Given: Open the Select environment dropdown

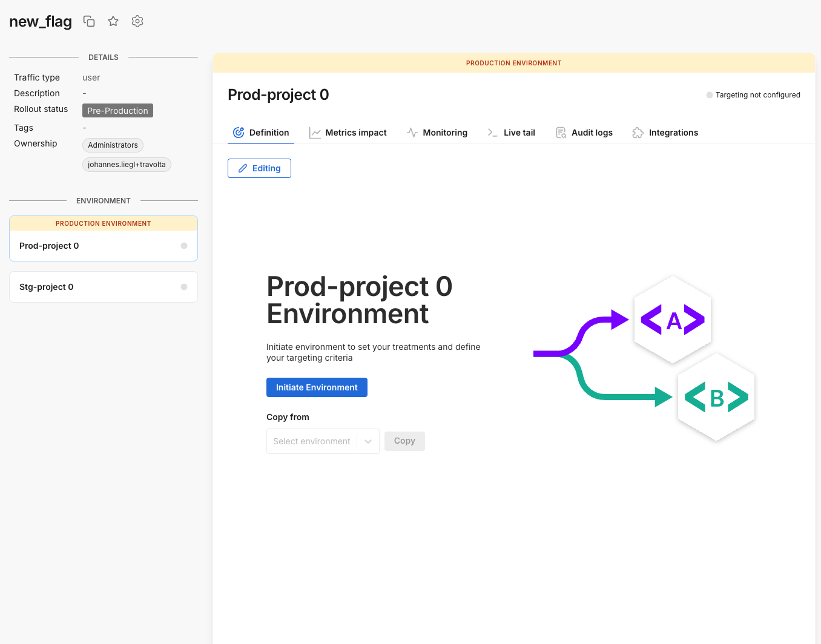Looking at the screenshot, I should pyautogui.click(x=312, y=441).
